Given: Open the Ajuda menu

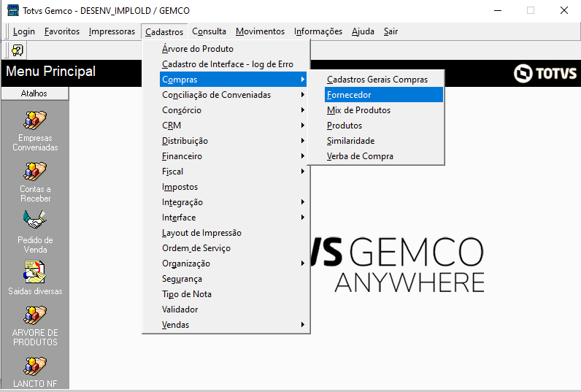Looking at the screenshot, I should pyautogui.click(x=363, y=31).
